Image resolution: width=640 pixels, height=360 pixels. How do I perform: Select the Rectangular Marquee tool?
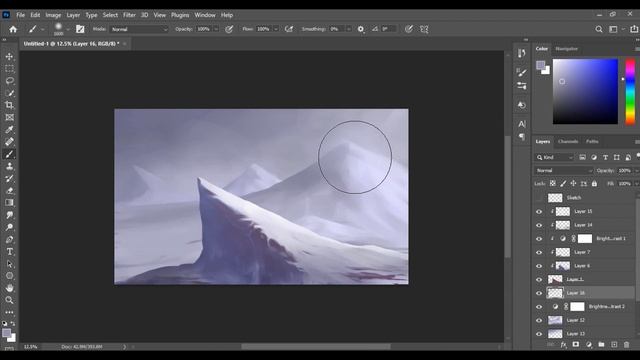pyautogui.click(x=9, y=69)
